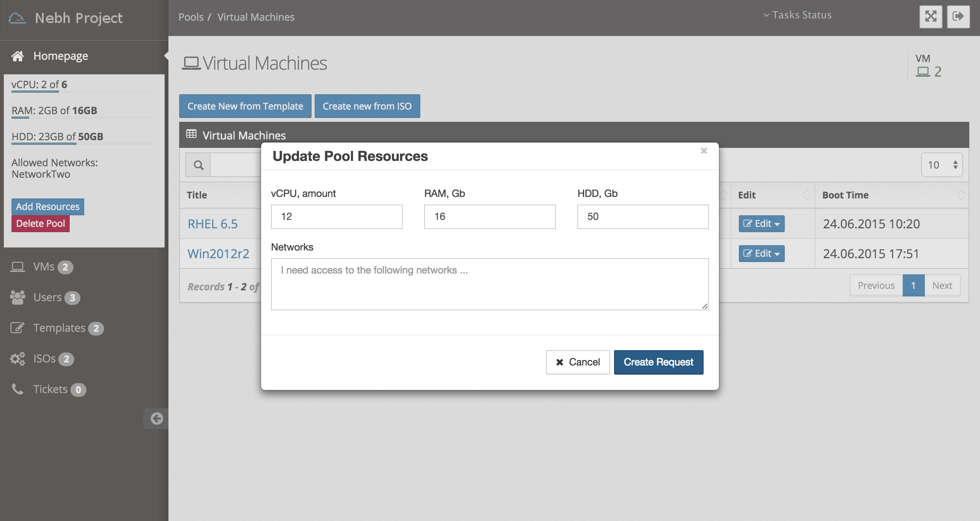Change records per page selector

point(941,165)
